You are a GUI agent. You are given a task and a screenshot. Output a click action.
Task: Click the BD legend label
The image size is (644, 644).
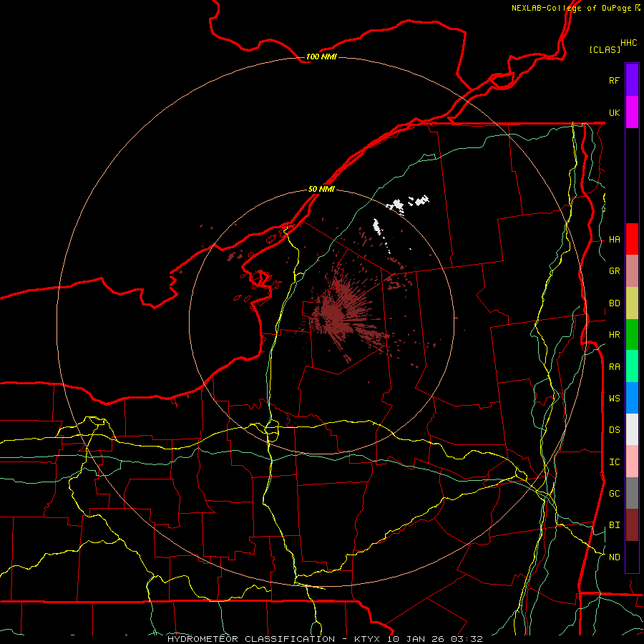click(x=615, y=303)
